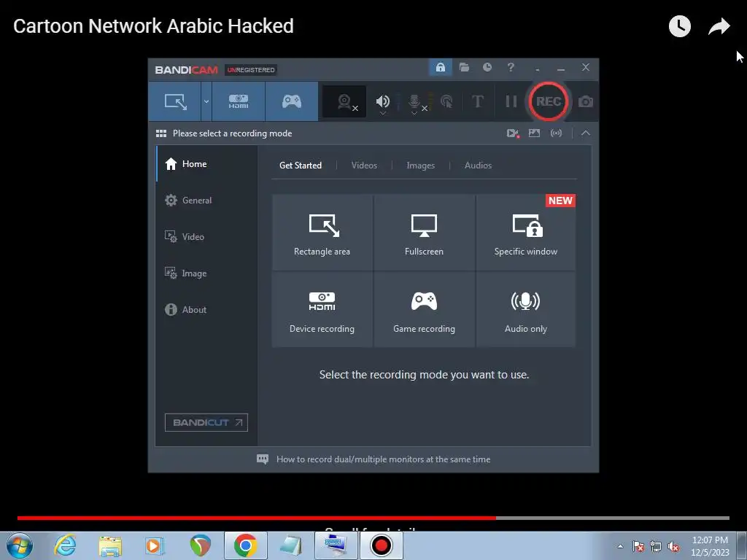Open scheduled recording clock icon in title bar

point(487,67)
